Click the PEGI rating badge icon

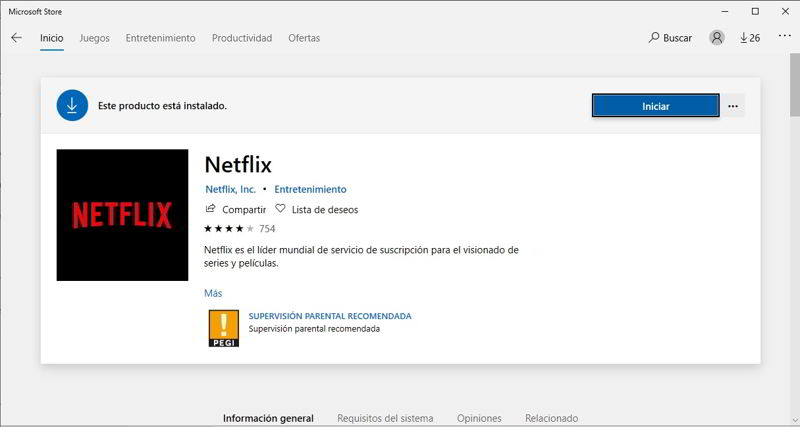[223, 328]
